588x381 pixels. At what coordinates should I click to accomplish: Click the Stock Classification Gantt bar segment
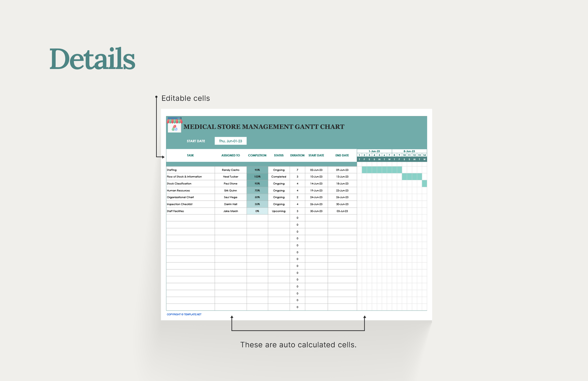tap(424, 183)
